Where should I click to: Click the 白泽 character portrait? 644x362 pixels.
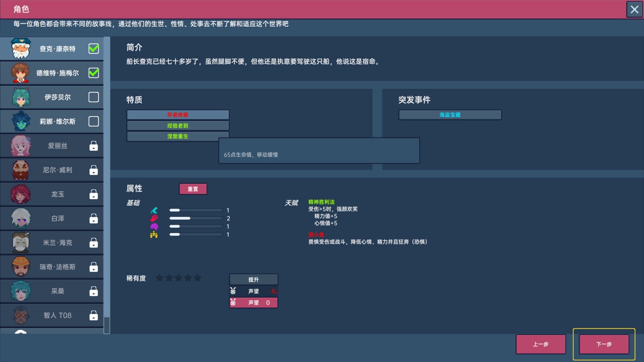tap(20, 218)
